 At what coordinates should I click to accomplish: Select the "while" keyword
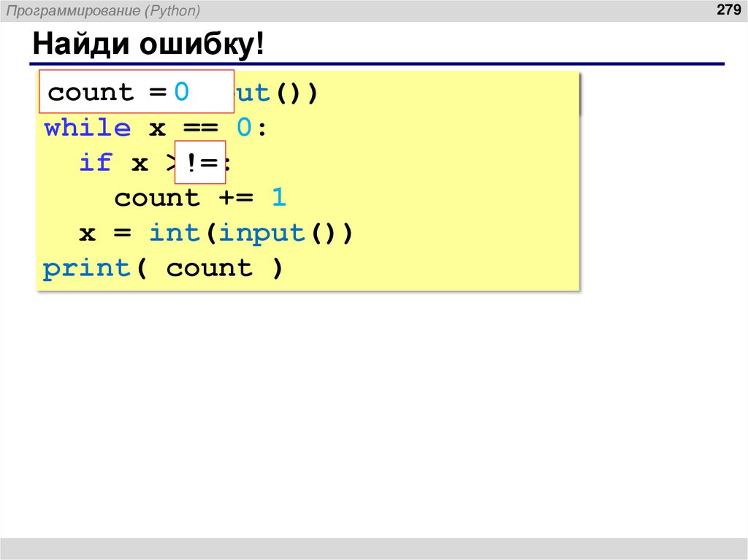(88, 127)
